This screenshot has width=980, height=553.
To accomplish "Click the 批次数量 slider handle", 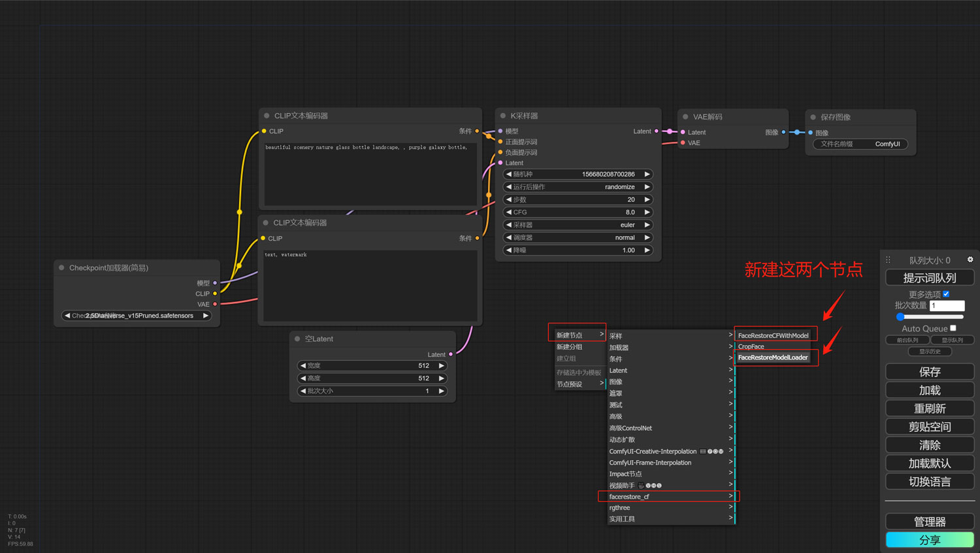I will 900,316.
